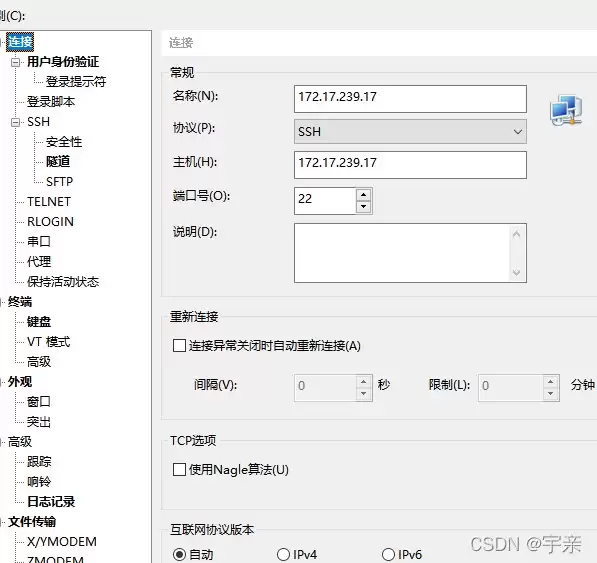Select 串口 in the tree
This screenshot has width=597, height=563.
tap(39, 241)
